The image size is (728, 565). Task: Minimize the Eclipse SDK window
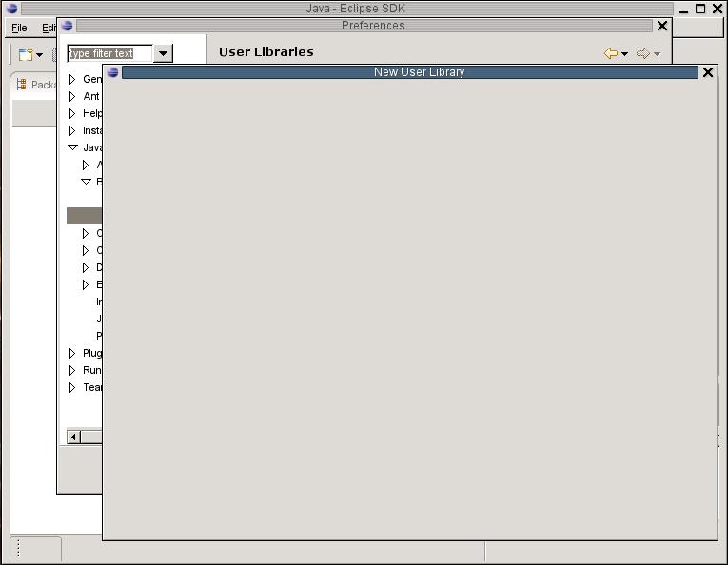click(683, 10)
